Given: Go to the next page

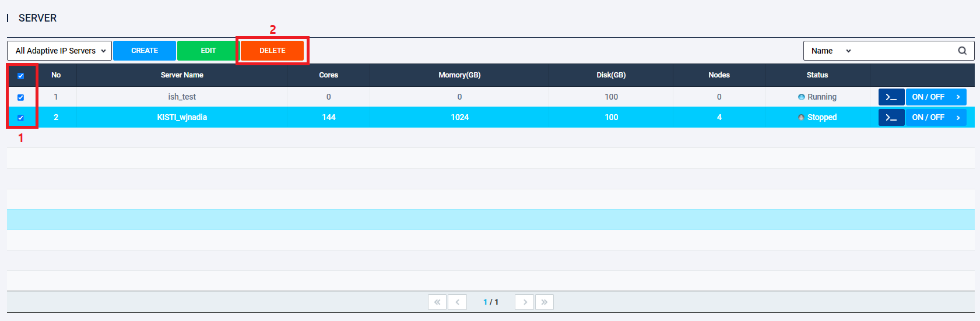Looking at the screenshot, I should 525,302.
